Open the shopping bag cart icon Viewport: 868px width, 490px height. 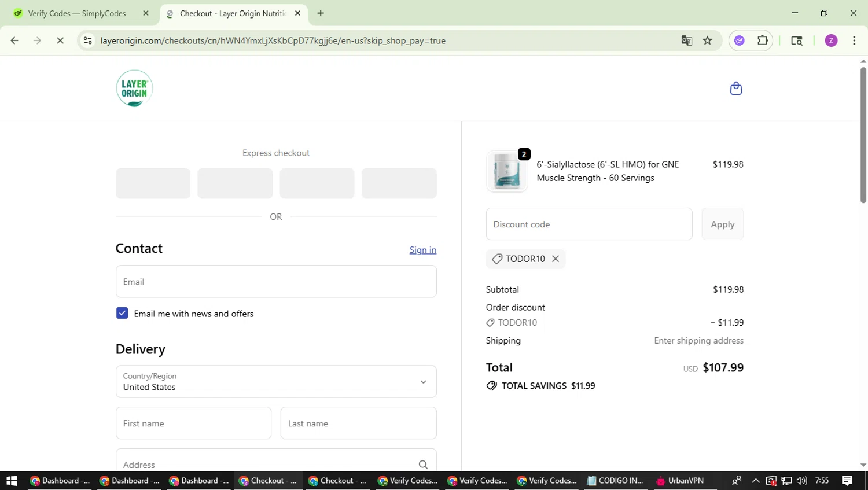[736, 89]
